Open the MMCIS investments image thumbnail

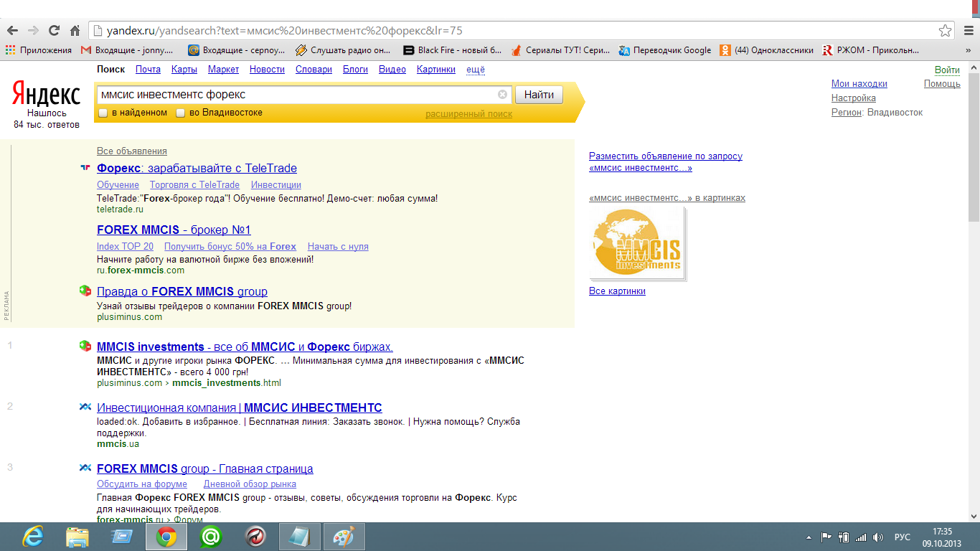637,244
